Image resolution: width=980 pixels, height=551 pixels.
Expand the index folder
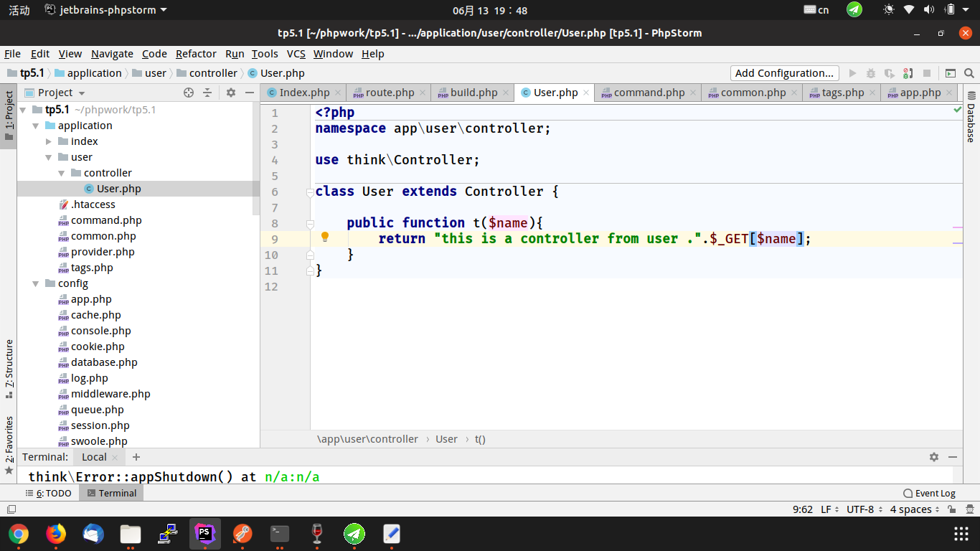(x=49, y=141)
